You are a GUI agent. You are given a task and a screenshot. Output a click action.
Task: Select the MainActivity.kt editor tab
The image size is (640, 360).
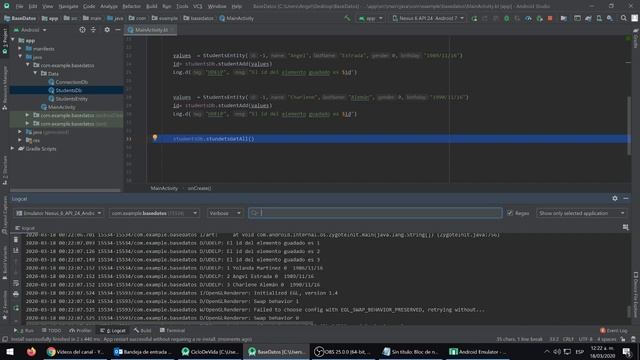[151, 30]
